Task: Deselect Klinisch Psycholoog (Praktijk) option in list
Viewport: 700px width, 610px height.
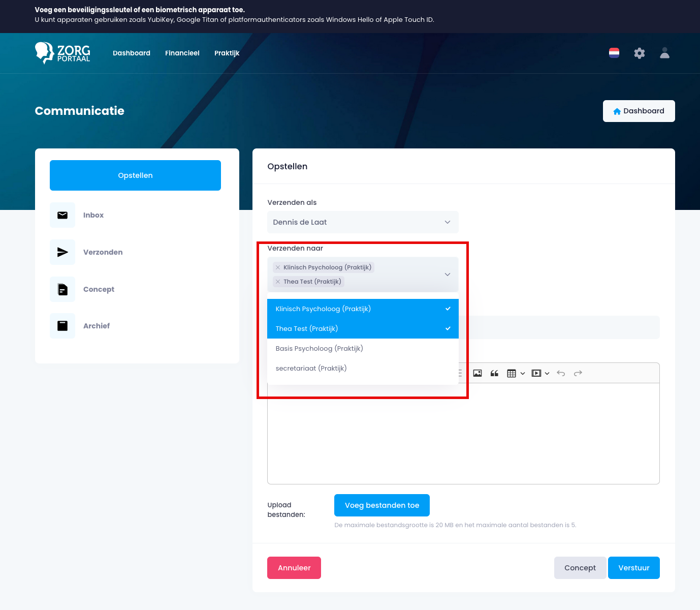Action: click(x=363, y=309)
